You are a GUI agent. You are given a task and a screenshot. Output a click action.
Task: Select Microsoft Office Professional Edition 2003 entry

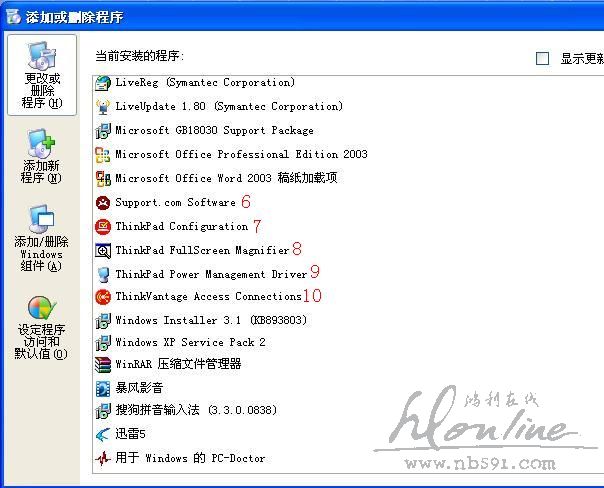[242, 154]
